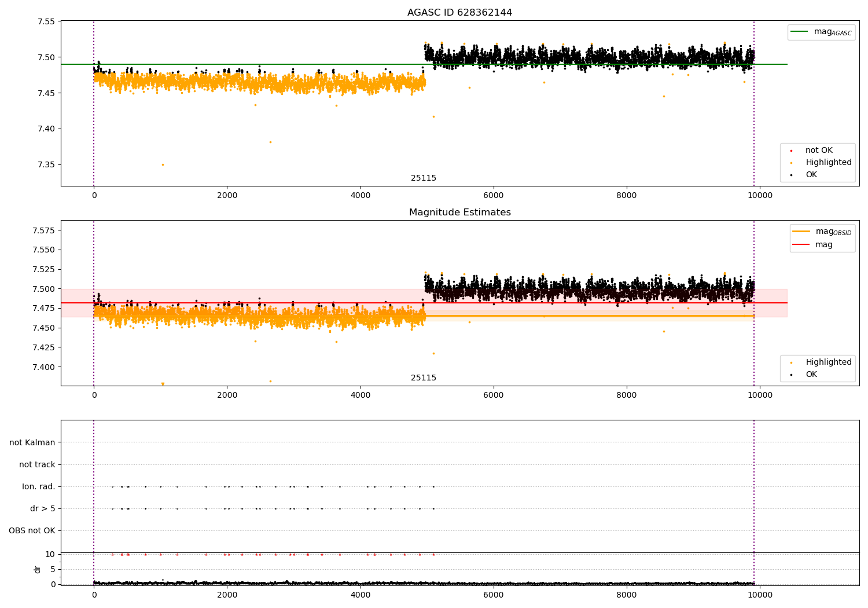Click the 7.35 tick label on top plot
Image resolution: width=868 pixels, height=608 pixels.
tap(46, 165)
